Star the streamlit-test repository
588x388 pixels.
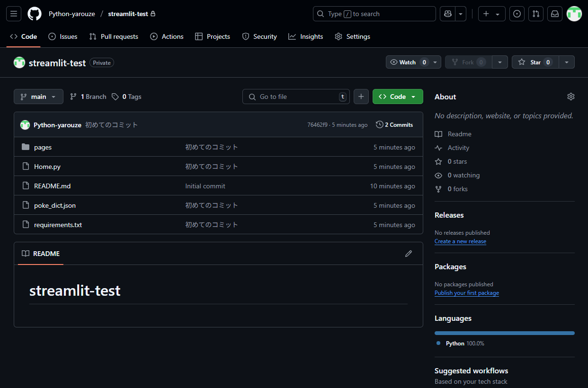point(535,62)
